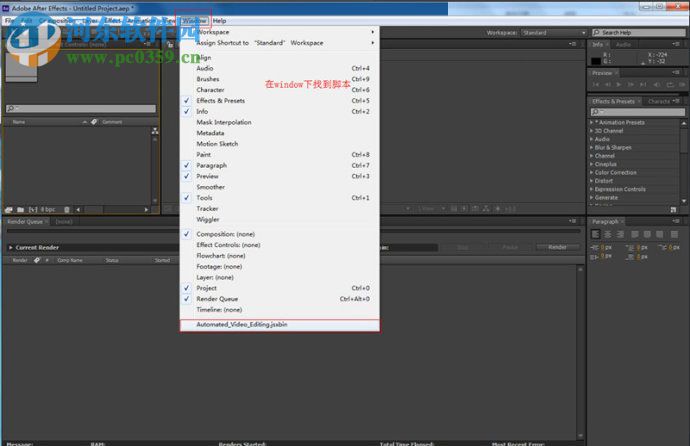This screenshot has height=446, width=690.
Task: Open the Workspace submenu
Action: (x=280, y=32)
